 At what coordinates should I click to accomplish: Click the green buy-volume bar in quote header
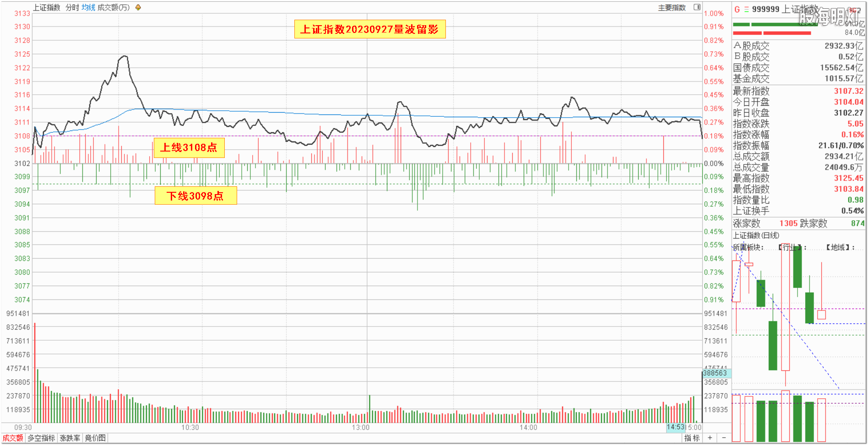[775, 25]
